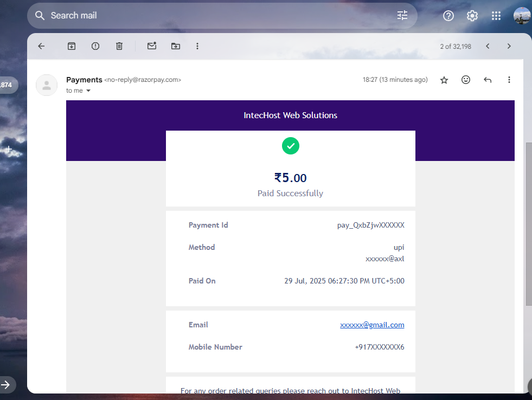This screenshot has height=400, width=532.
Task: Navigate to the newer email
Action: pyautogui.click(x=487, y=46)
